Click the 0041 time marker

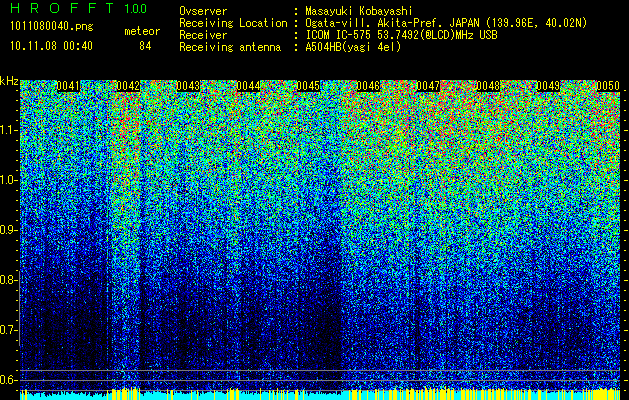tap(68, 86)
